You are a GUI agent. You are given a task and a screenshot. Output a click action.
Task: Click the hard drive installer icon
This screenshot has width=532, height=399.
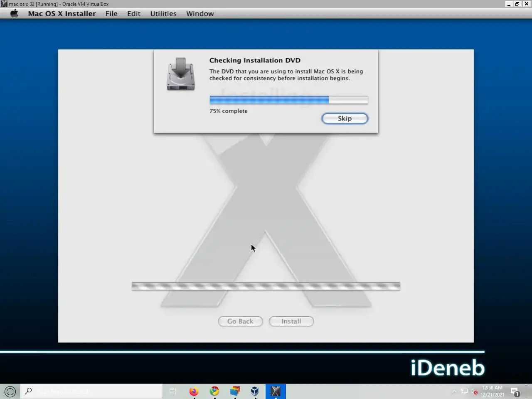point(181,74)
